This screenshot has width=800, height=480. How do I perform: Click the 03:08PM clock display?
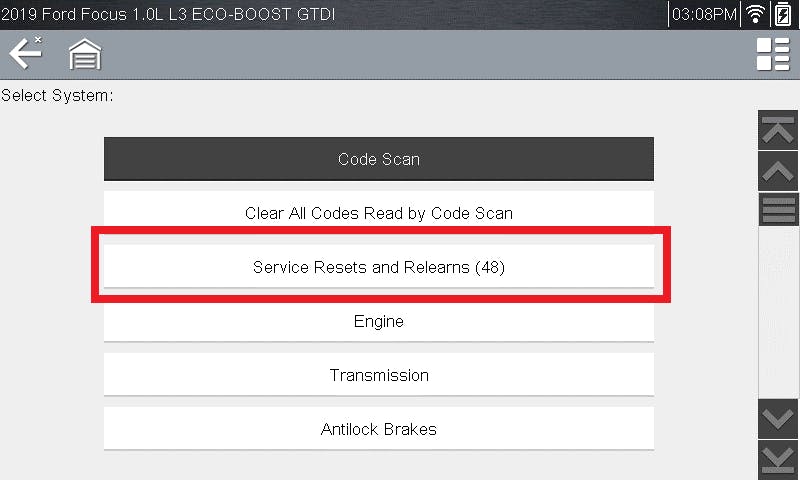[704, 15]
